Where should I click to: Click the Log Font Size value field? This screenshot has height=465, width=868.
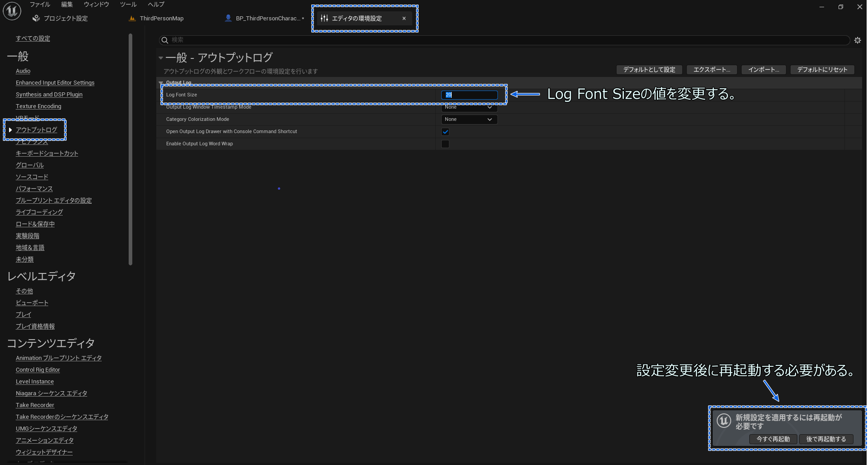469,95
